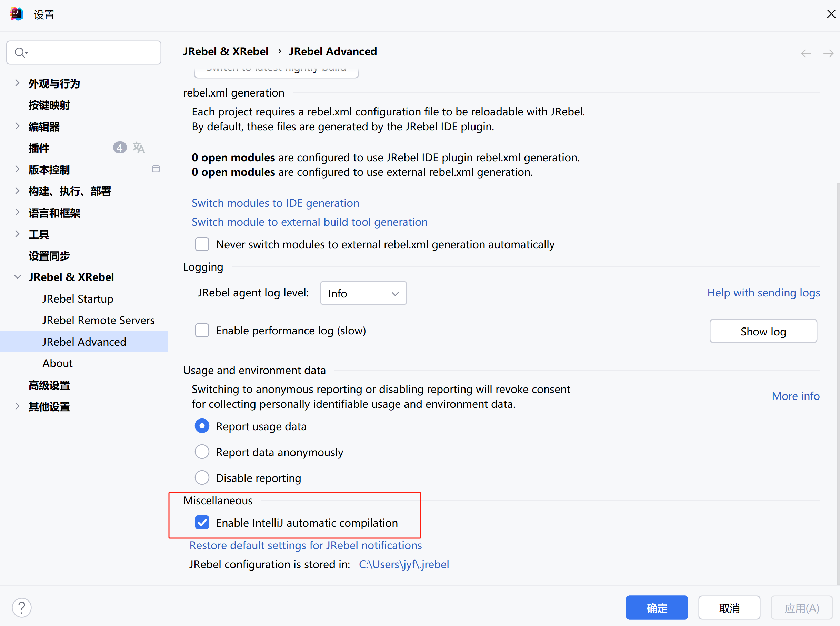Image resolution: width=840 pixels, height=626 pixels.
Task: Check Never switch modules to external generation
Action: click(202, 244)
